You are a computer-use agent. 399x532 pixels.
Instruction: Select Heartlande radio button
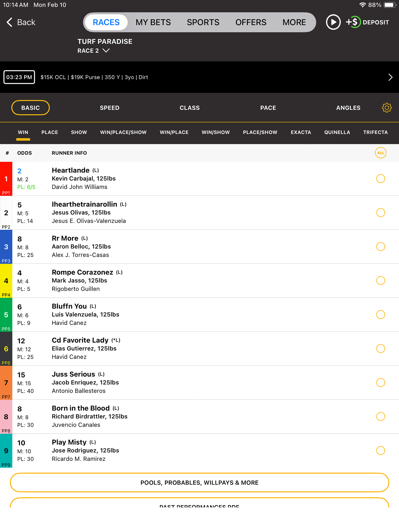(380, 178)
